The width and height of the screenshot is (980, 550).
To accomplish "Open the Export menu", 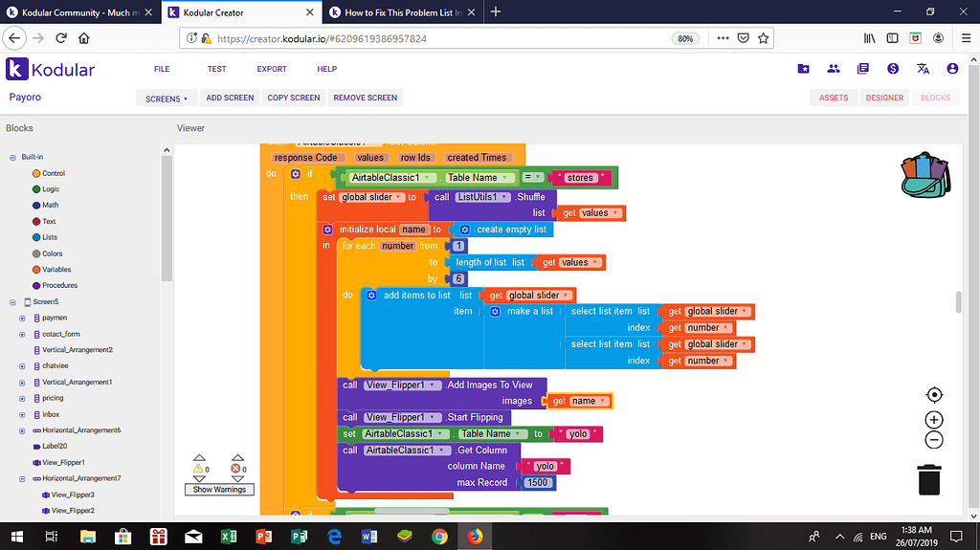I will pyautogui.click(x=271, y=69).
